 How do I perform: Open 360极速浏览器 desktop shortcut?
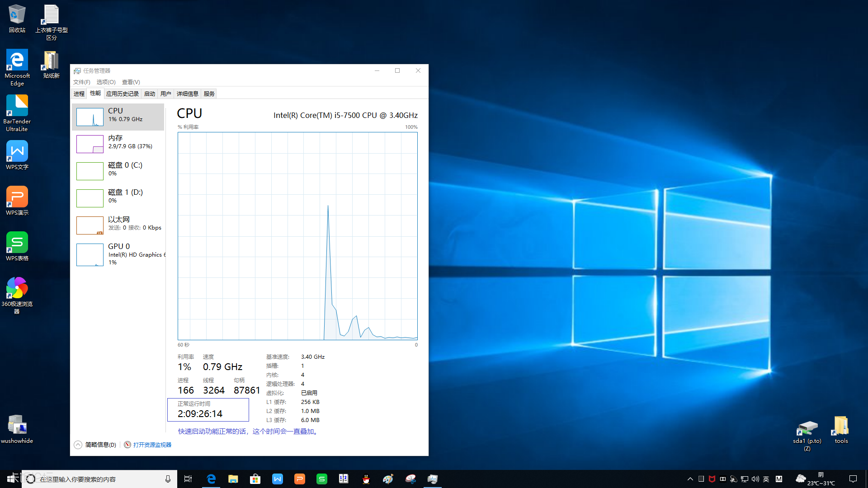point(17,296)
